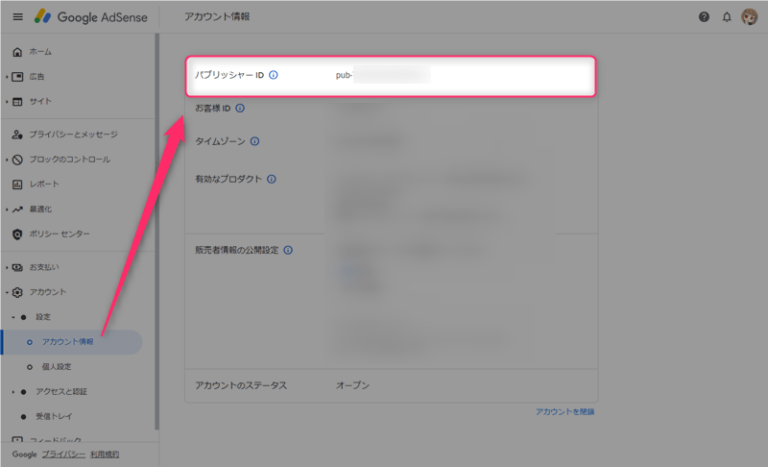768x467 pixels.
Task: Select 個人設定 under 設定
Action: [x=57, y=367]
